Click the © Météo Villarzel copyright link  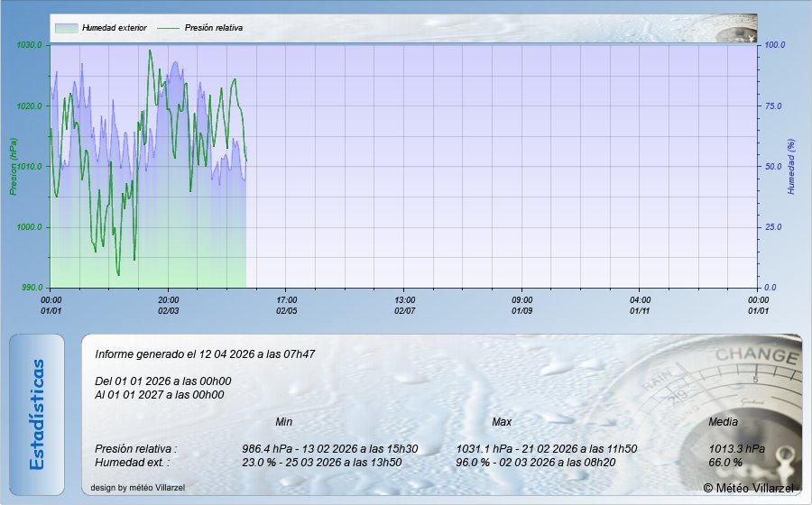pos(749,488)
